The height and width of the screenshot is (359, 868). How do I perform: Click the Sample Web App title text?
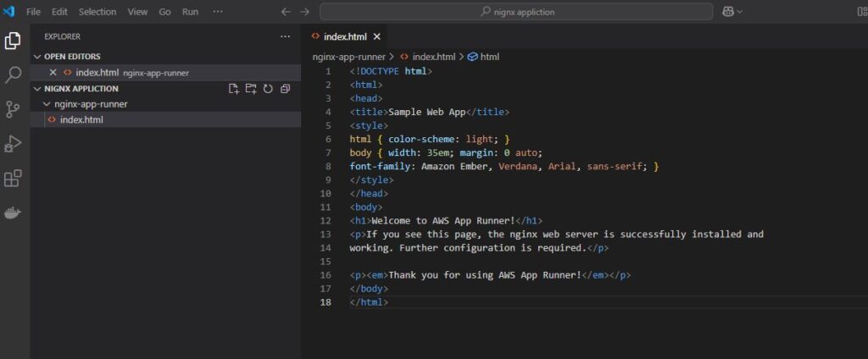coord(427,112)
